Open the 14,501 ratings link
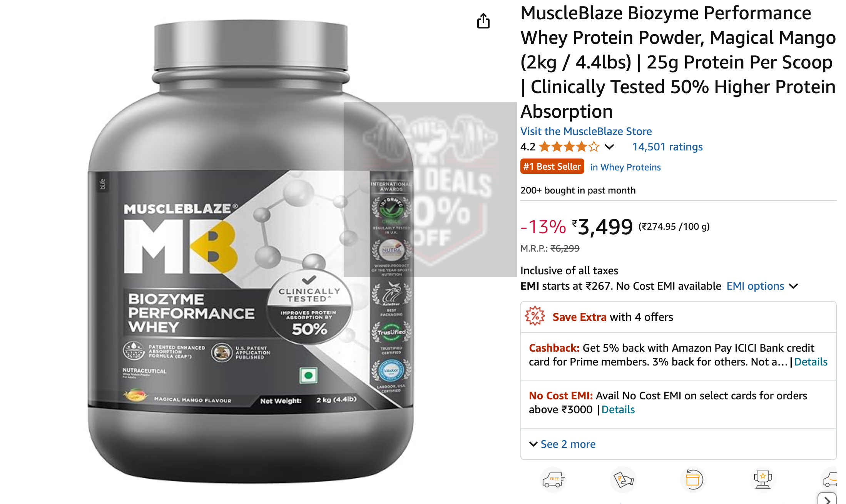The height and width of the screenshot is (504, 846). click(x=667, y=147)
